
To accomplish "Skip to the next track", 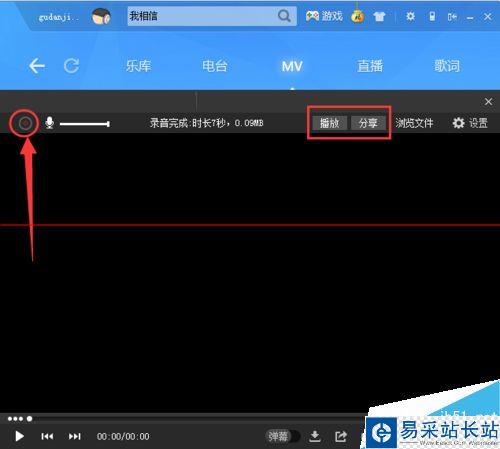I will tap(75, 436).
